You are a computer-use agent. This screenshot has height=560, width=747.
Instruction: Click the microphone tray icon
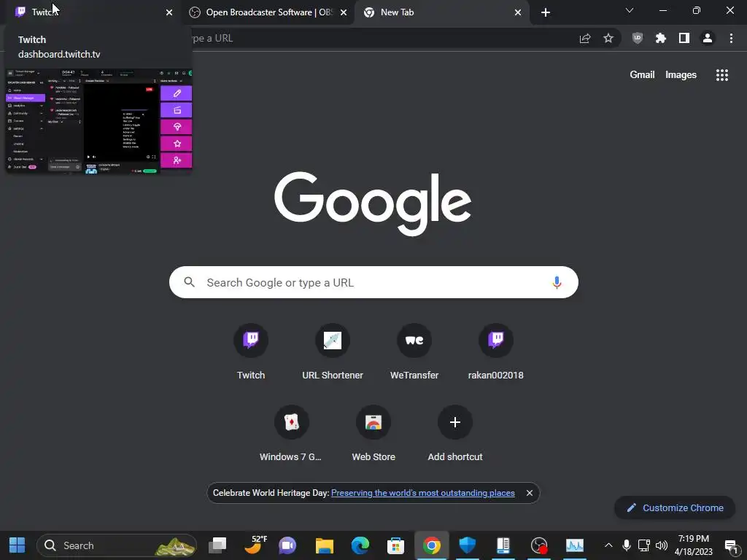pos(627,545)
